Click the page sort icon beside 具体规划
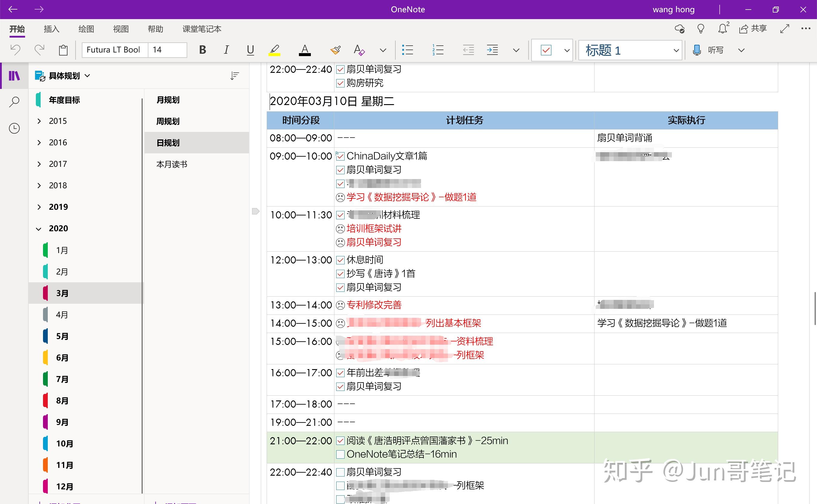Image resolution: width=817 pixels, height=504 pixels. coord(234,76)
